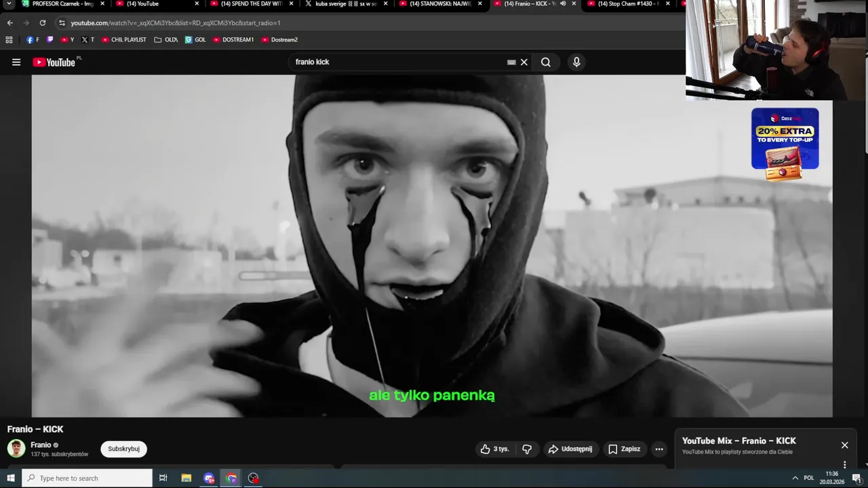This screenshot has width=868, height=488.
Task: Close the YouTube Mix playlist panel
Action: 844,445
